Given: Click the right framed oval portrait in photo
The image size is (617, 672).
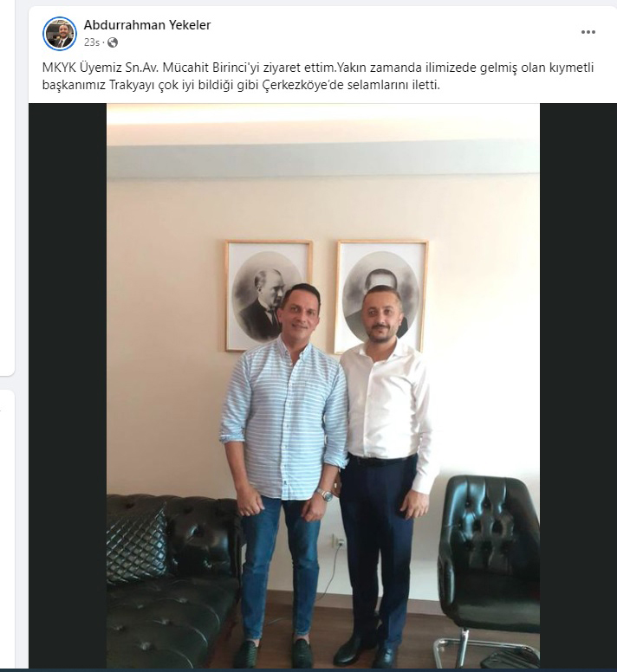Looking at the screenshot, I should point(382,295).
